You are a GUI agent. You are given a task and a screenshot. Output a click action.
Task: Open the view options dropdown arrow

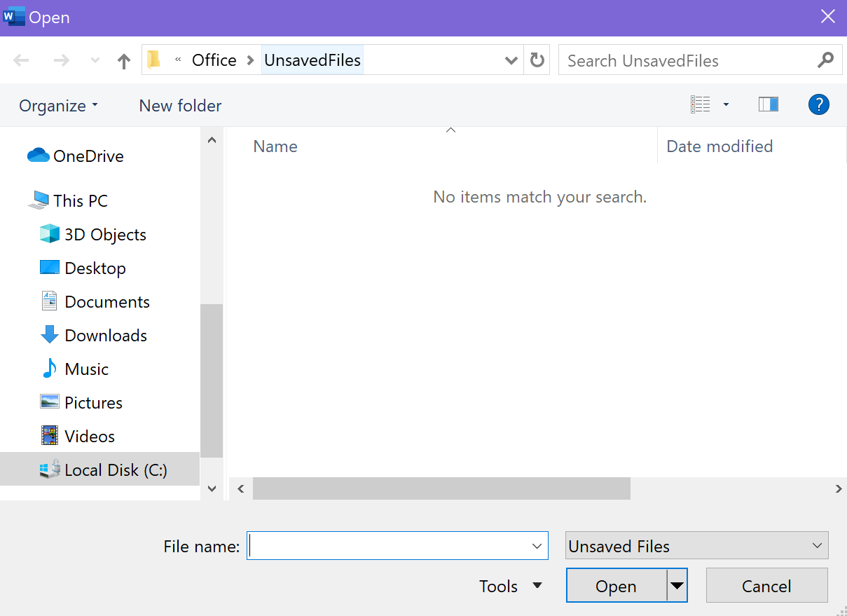tap(726, 105)
